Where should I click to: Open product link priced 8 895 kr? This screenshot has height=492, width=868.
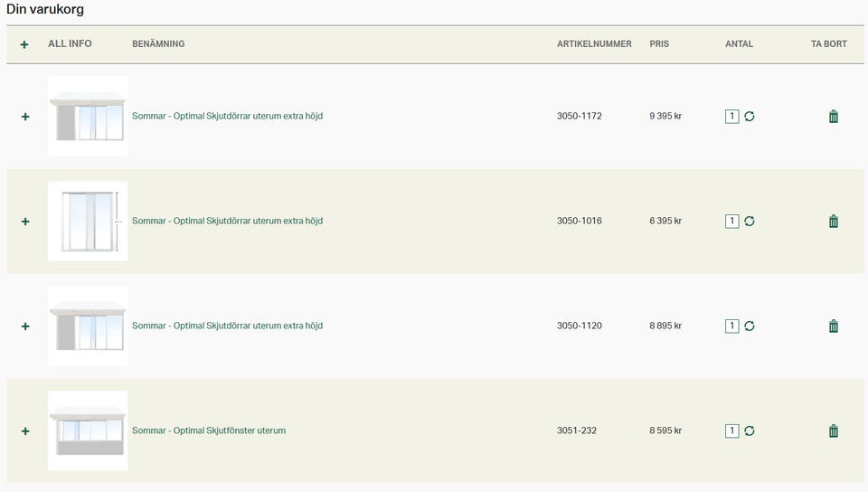click(227, 326)
